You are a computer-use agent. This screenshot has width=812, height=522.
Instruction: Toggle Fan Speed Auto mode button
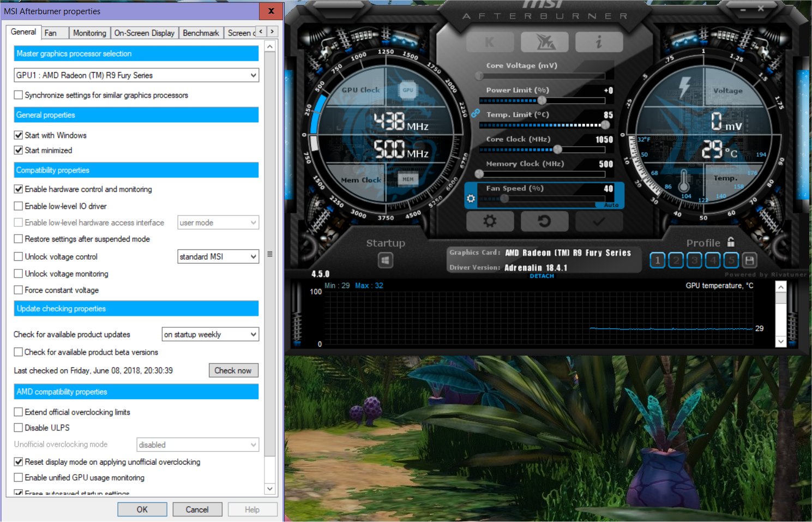[611, 205]
